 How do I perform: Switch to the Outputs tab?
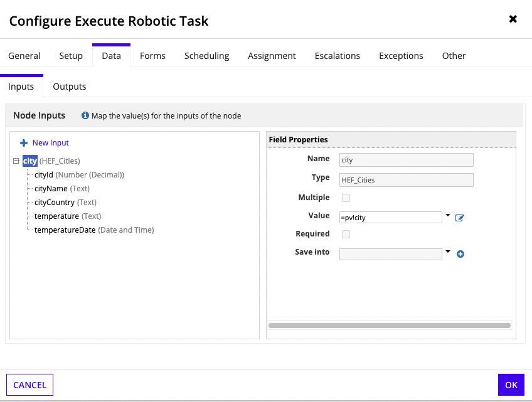[x=69, y=87]
